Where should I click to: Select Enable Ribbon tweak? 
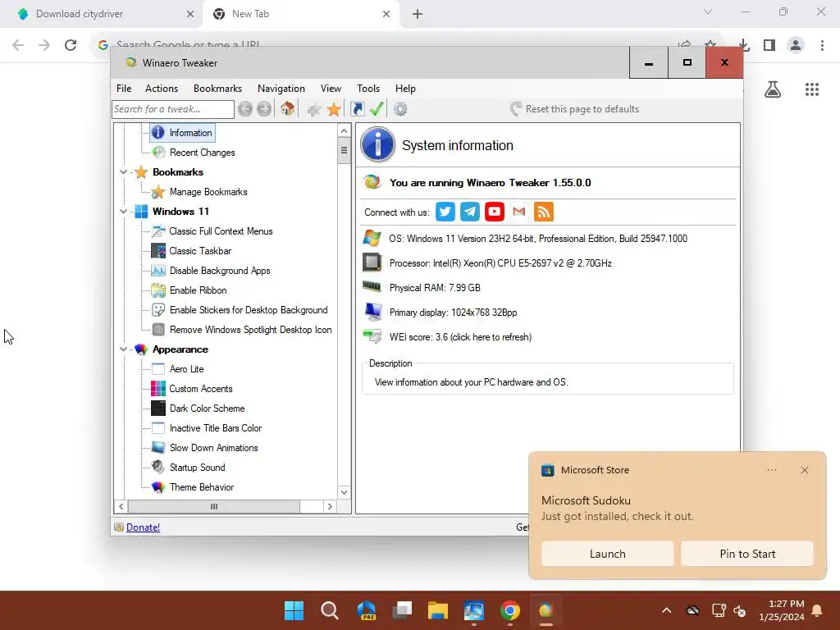tap(199, 290)
